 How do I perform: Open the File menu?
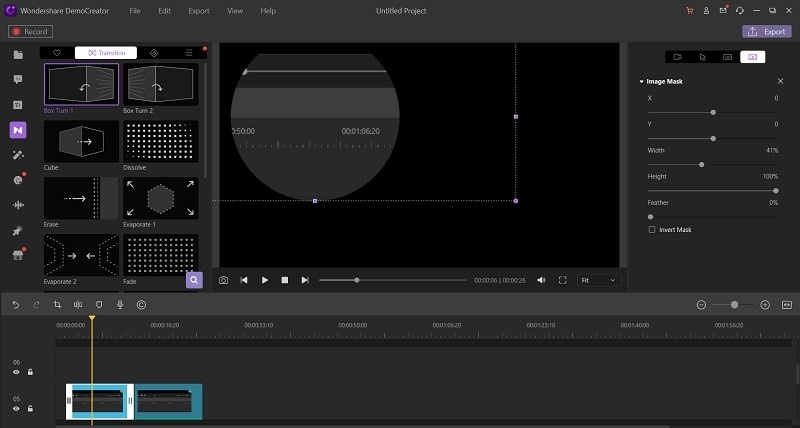click(135, 11)
